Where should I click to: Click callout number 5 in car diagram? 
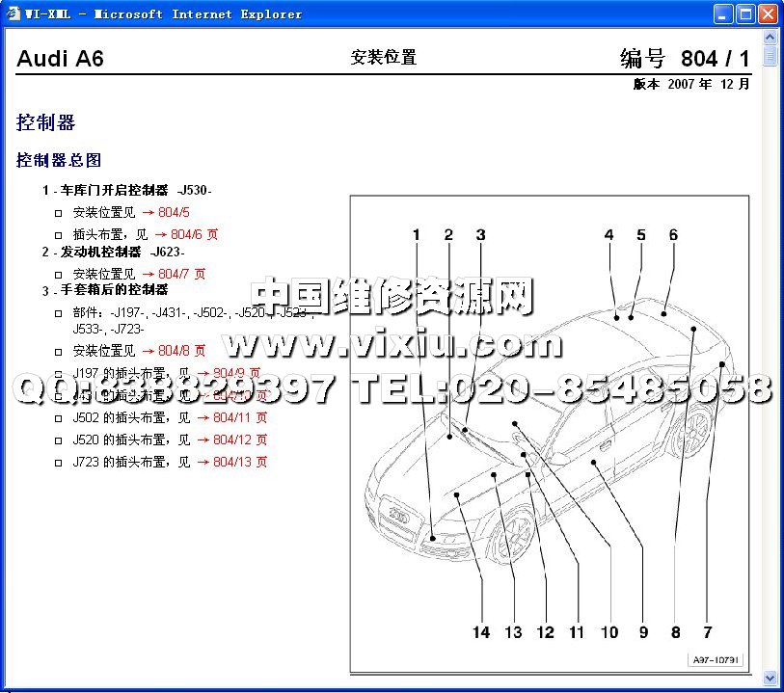[x=641, y=235]
